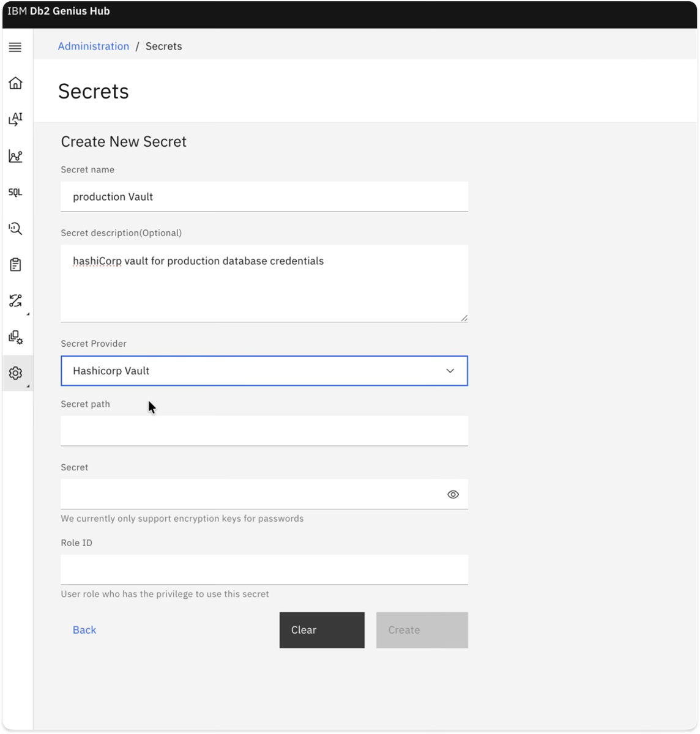Click the Clear button
Screen dimensions: 700x734
click(x=322, y=630)
